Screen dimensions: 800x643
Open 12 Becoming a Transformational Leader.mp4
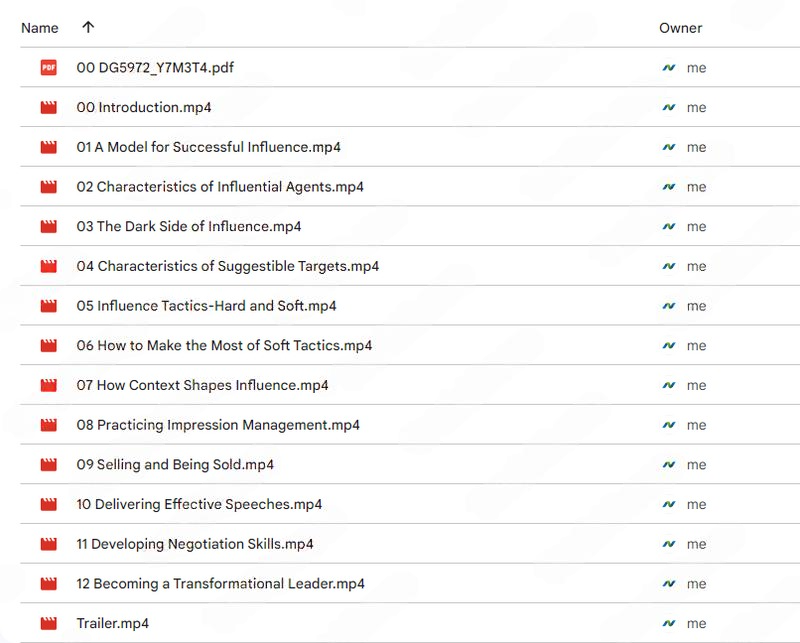pyautogui.click(x=220, y=584)
